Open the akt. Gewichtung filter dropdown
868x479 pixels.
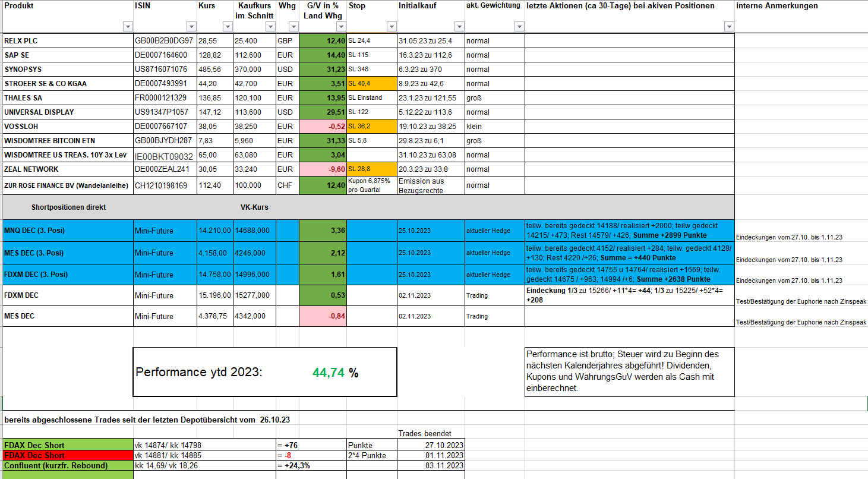[x=519, y=27]
